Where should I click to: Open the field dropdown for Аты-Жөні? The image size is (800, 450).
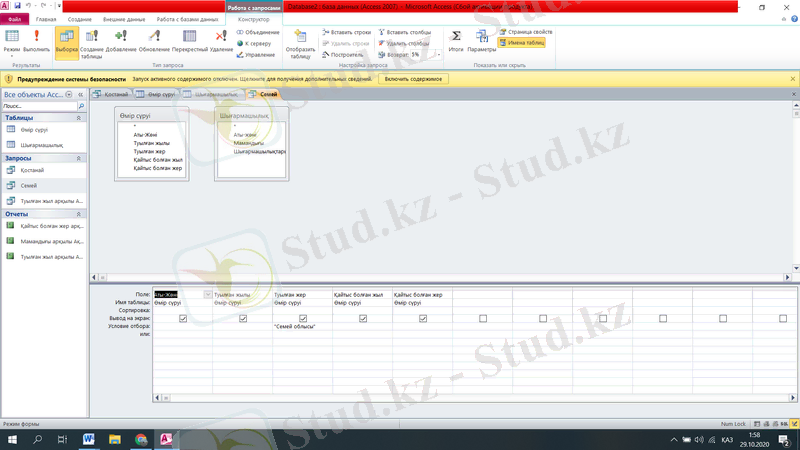[x=208, y=294]
